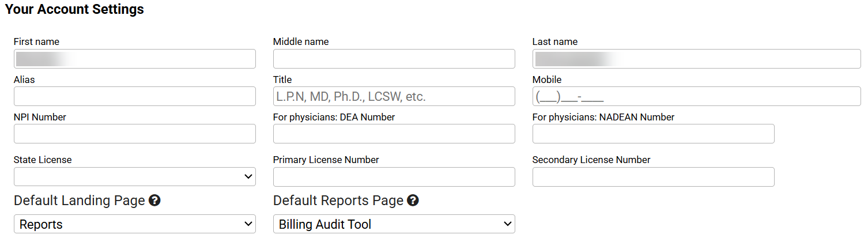This screenshot has height=242, width=868.
Task: Click the Default Landing Page label
Action: 80,201
